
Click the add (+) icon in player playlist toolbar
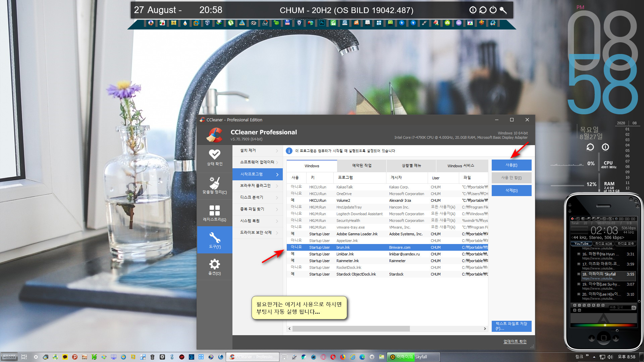(x=575, y=305)
